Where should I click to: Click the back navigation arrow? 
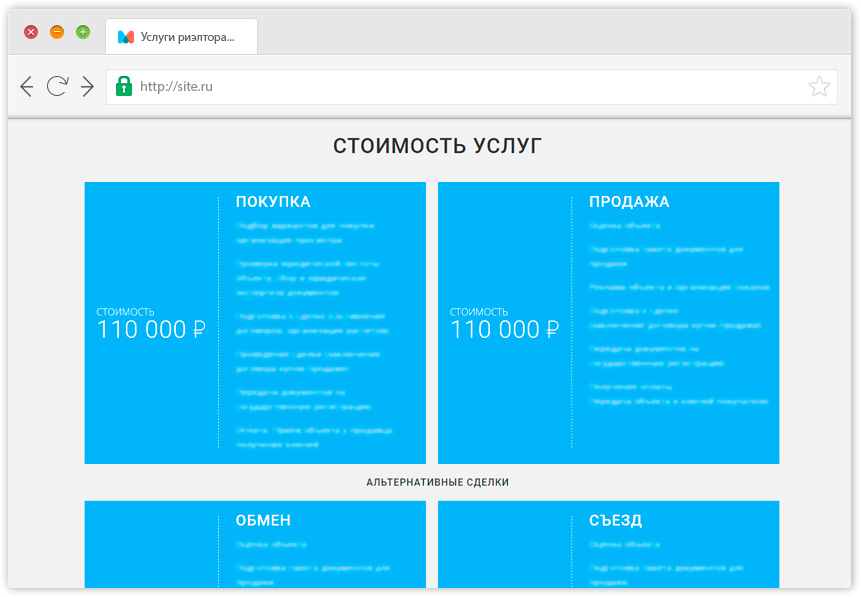[x=27, y=87]
